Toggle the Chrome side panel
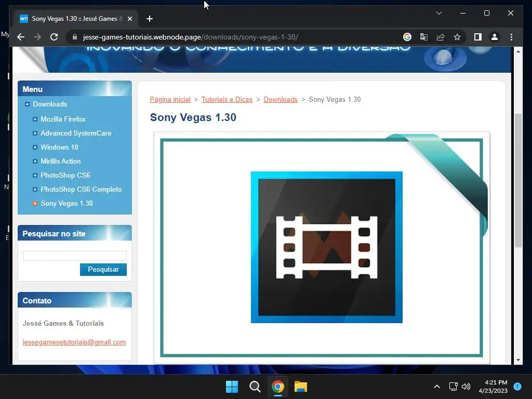Screen dimensions: 532x399 (x=478, y=37)
